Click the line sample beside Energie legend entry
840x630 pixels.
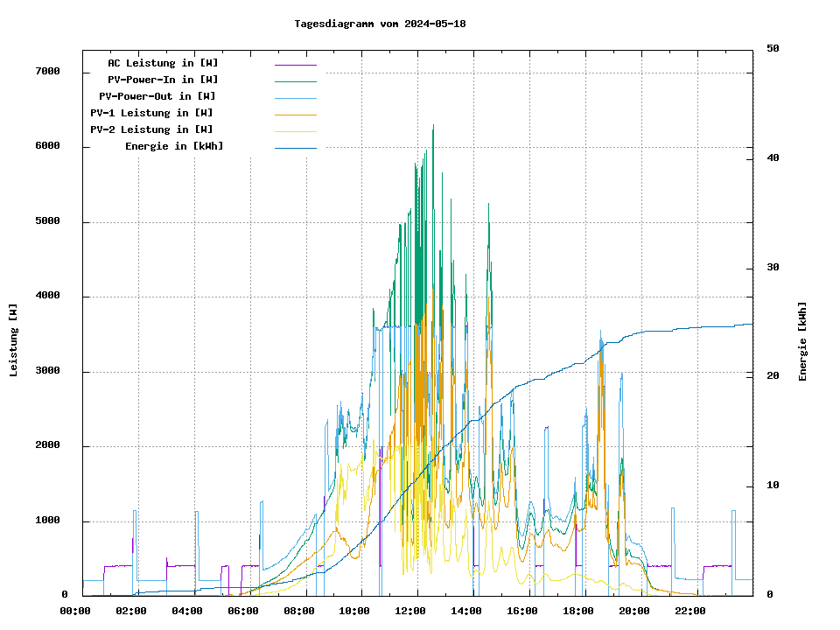[295, 148]
